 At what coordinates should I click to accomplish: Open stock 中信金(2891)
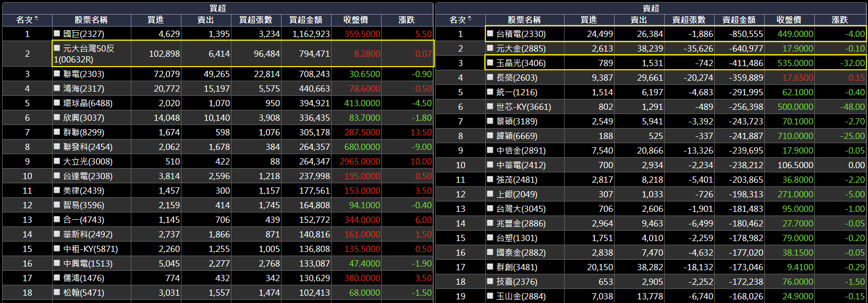pos(521,150)
